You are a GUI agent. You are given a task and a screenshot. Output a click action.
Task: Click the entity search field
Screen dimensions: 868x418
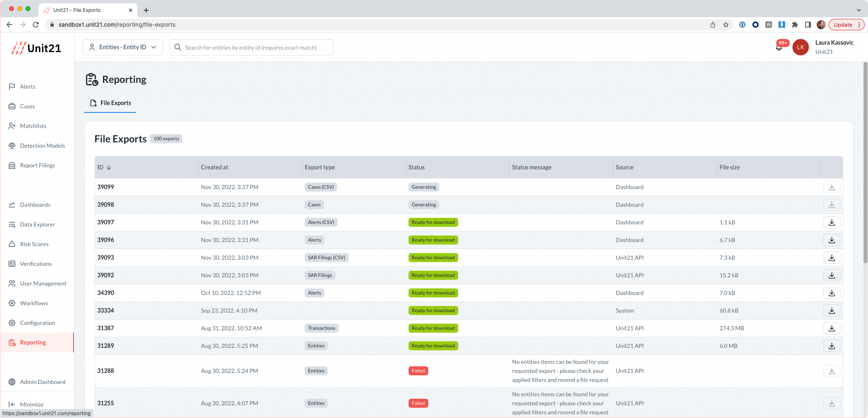point(252,47)
